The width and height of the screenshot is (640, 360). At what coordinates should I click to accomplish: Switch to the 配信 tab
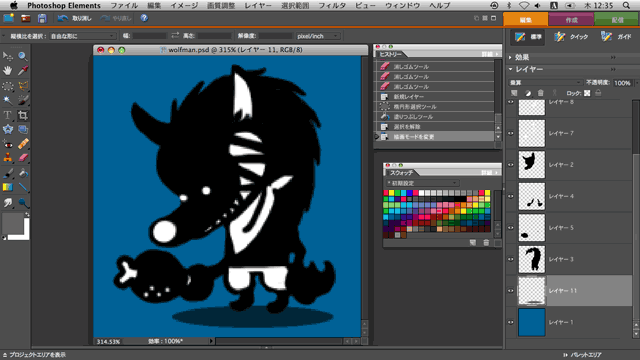(x=617, y=20)
